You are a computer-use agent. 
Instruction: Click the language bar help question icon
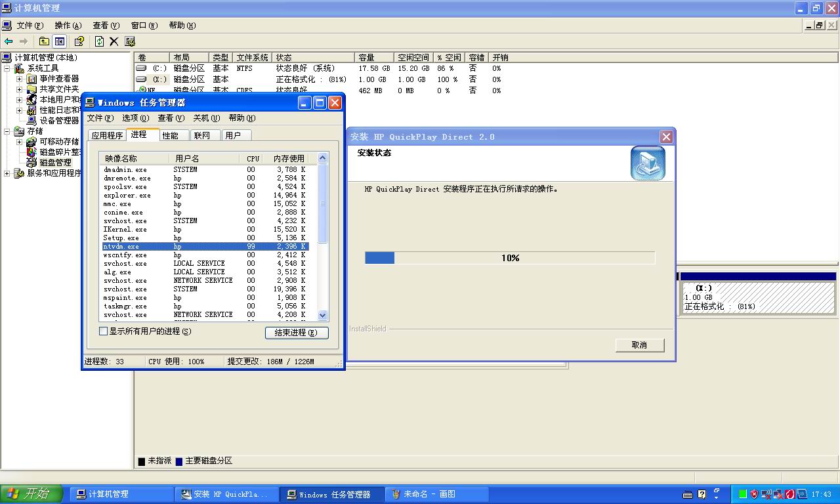pyautogui.click(x=702, y=494)
